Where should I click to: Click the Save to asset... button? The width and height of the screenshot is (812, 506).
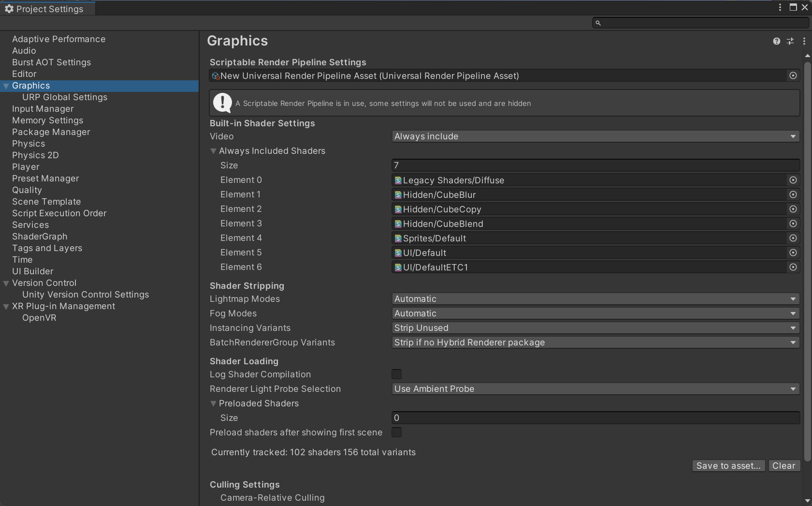pos(728,466)
